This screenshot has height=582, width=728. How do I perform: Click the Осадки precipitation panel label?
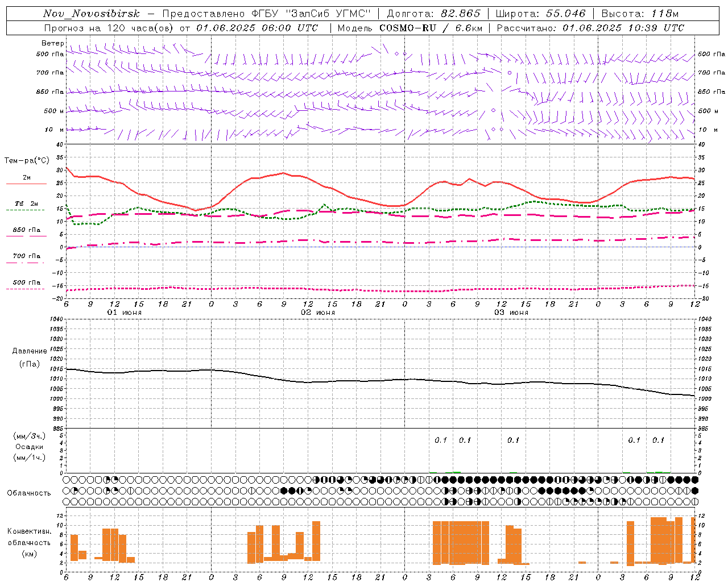[30, 447]
